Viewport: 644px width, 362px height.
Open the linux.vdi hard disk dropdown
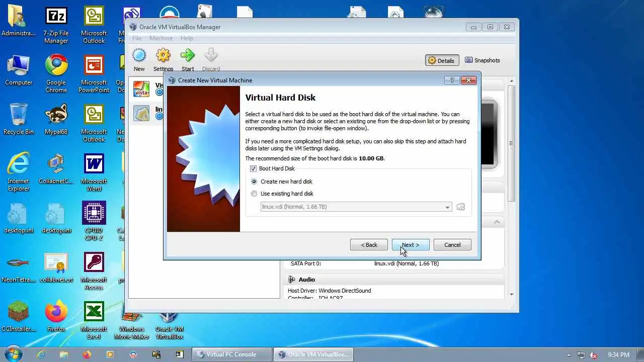(x=356, y=207)
